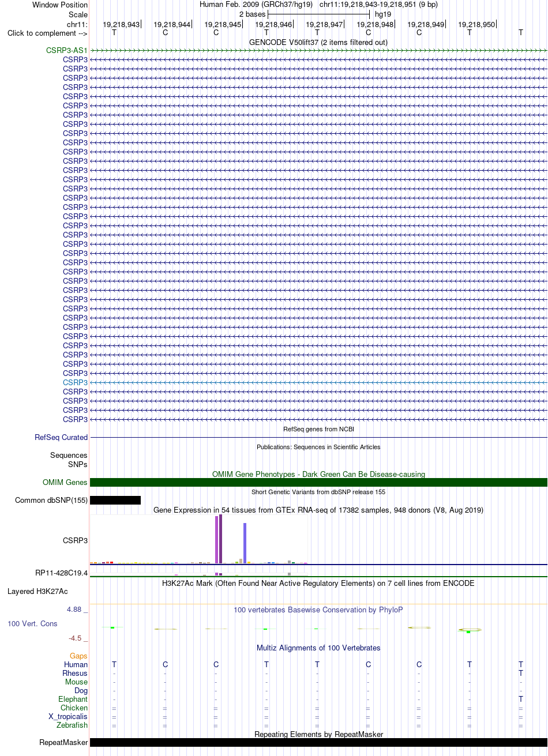Click the hg19 label beside the scale bar
The width and height of the screenshot is (548, 756).
[383, 14]
